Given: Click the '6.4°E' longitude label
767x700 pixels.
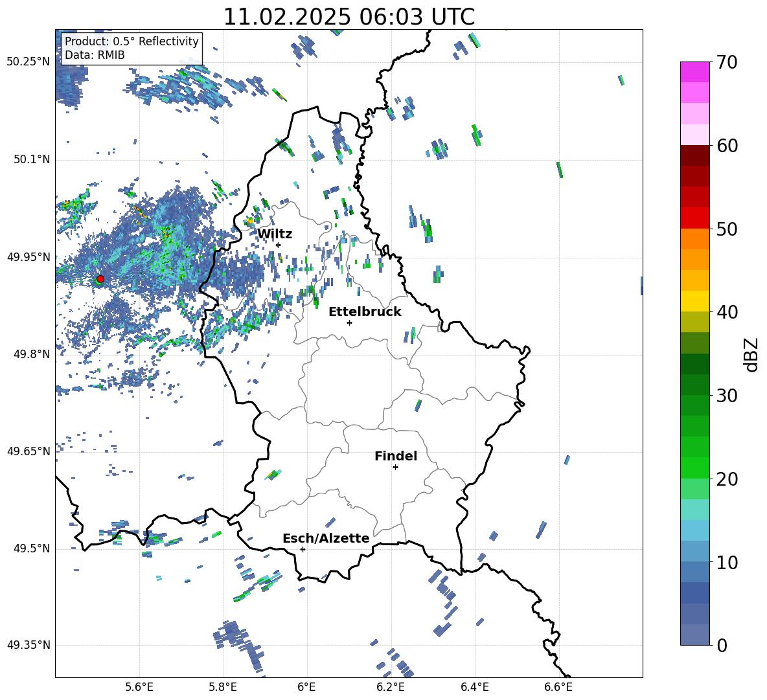Looking at the screenshot, I should coord(474,688).
